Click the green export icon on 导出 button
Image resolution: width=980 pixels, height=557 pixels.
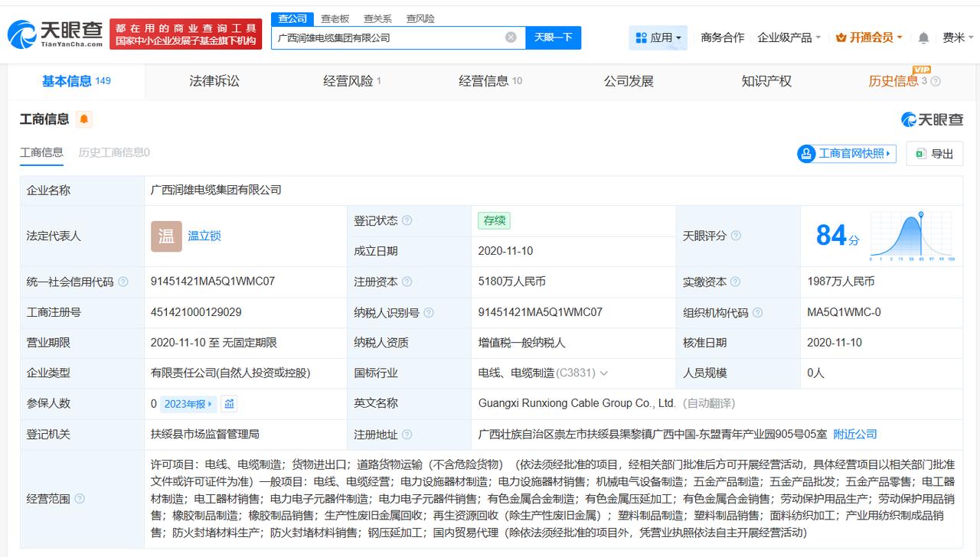tap(920, 153)
